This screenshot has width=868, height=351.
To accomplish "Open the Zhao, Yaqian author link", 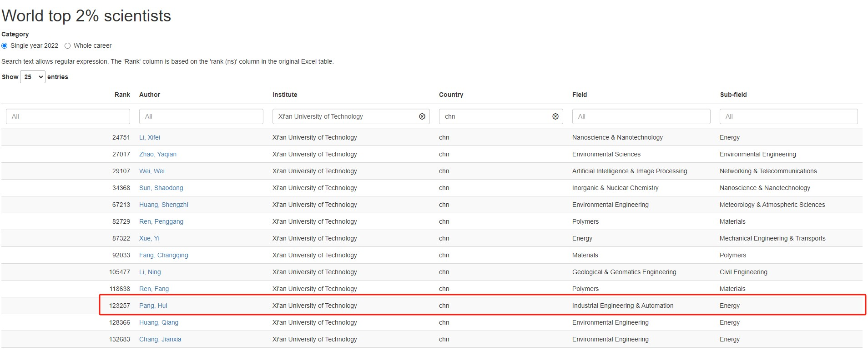I will [157, 154].
